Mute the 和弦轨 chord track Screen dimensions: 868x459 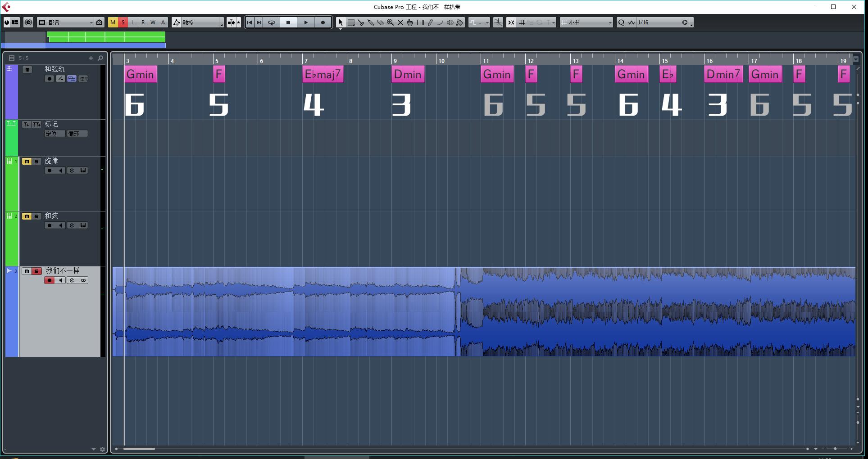pyautogui.click(x=27, y=69)
